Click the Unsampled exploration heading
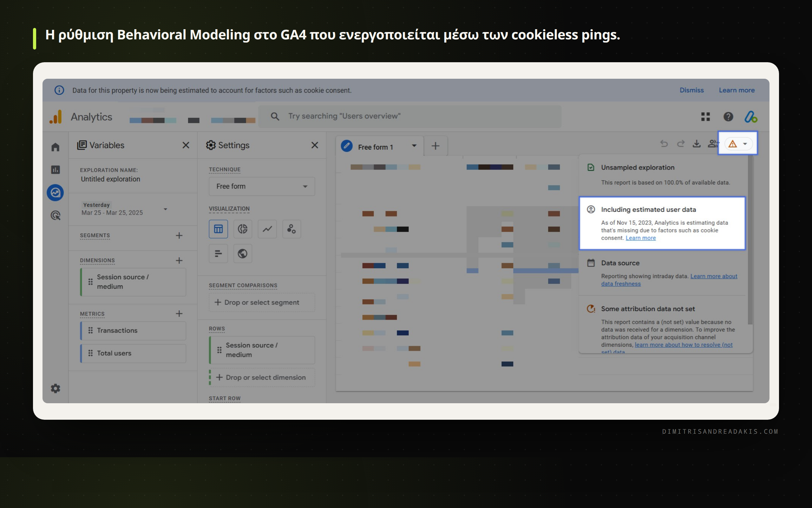This screenshot has width=812, height=508. click(x=638, y=168)
